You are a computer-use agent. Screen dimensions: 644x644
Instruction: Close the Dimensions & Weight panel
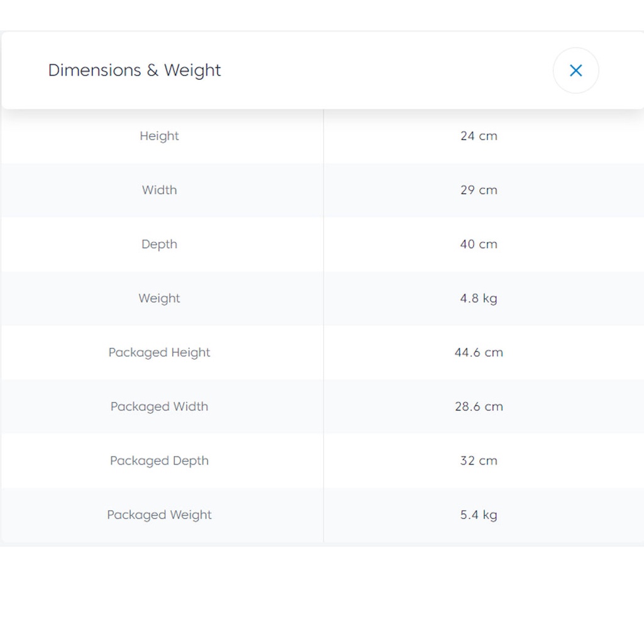pyautogui.click(x=575, y=70)
